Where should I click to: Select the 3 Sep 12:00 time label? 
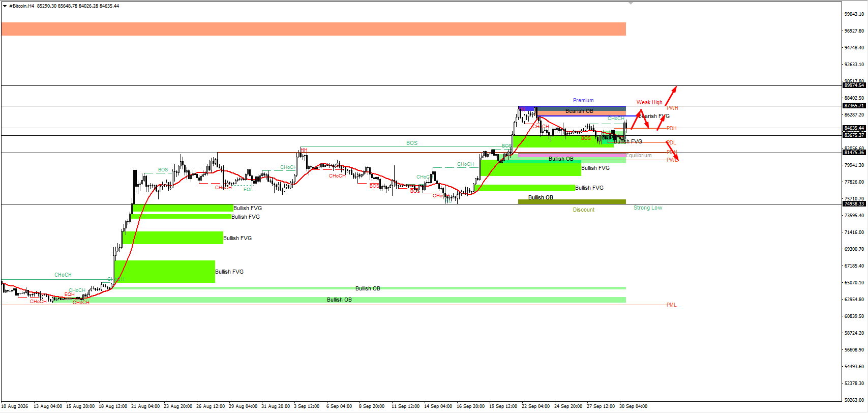(307, 406)
